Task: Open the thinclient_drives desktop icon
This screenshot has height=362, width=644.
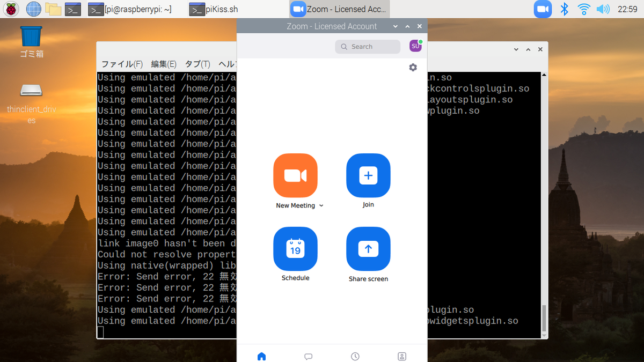Action: tap(31, 103)
